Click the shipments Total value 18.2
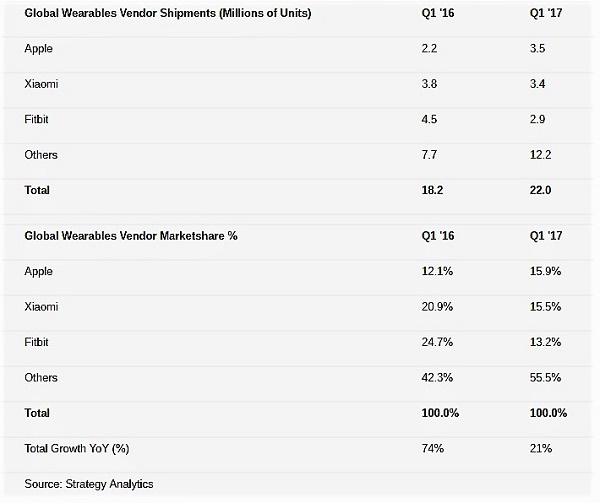The width and height of the screenshot is (600, 503). click(432, 190)
